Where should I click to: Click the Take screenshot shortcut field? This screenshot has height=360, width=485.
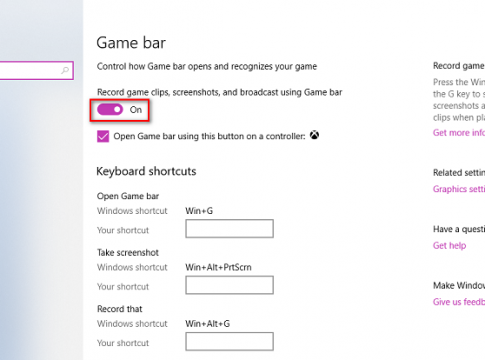230,285
